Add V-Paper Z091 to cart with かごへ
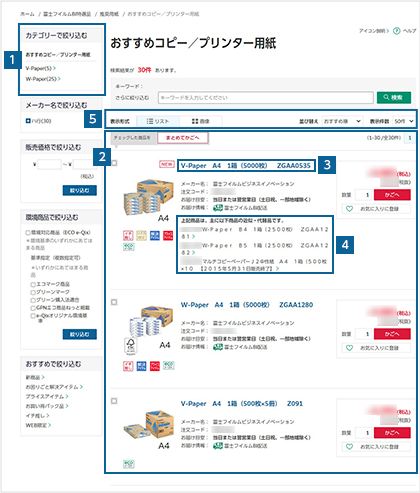The width and height of the screenshot is (420, 493). (x=392, y=433)
